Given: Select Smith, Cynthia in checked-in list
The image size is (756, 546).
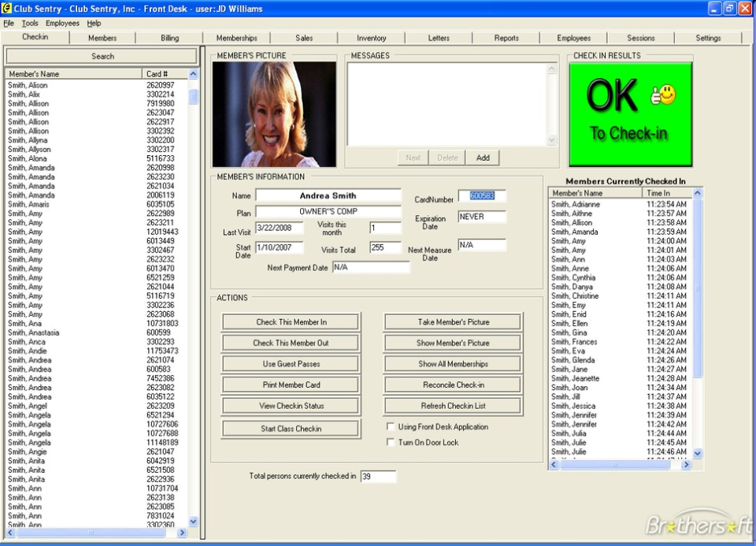Looking at the screenshot, I should coord(621,277).
